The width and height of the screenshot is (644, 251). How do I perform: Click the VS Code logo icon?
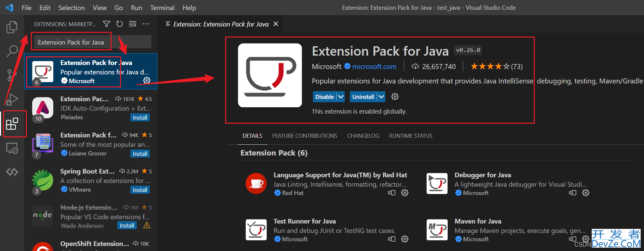(9, 7)
